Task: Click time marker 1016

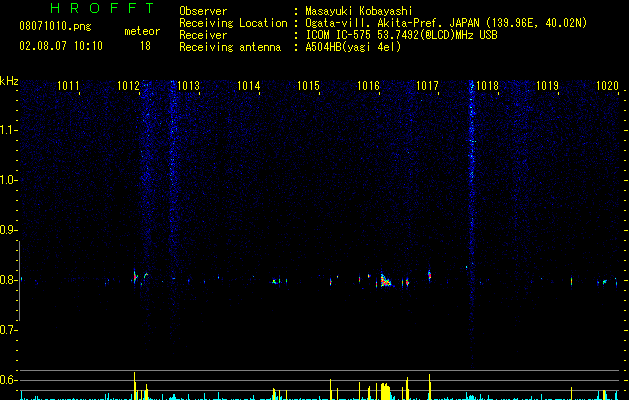Action: tap(368, 86)
